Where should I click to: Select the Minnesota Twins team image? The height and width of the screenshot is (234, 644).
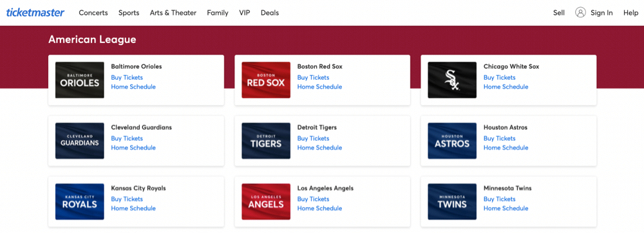[x=452, y=201]
